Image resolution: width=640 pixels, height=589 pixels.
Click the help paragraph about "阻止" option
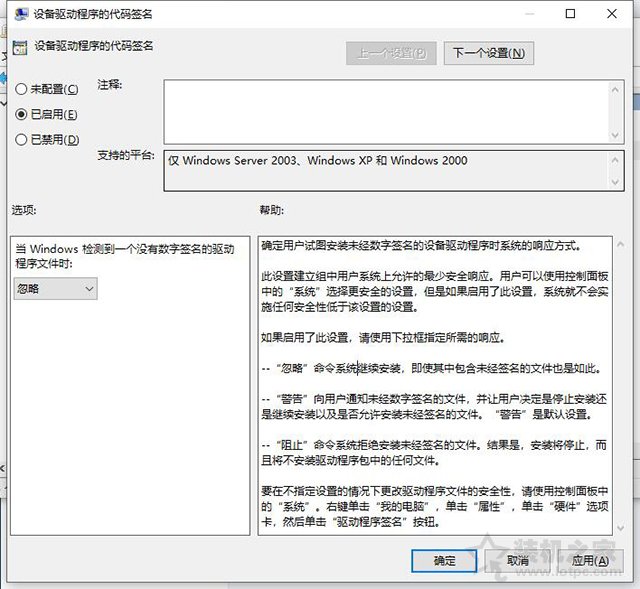pyautogui.click(x=434, y=453)
